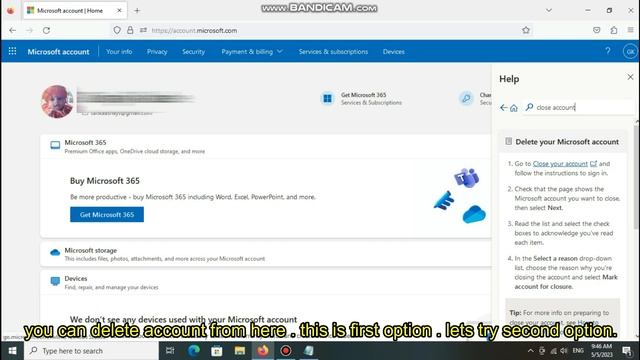The image size is (640, 360).
Task: Open the Firefox hamburger menu
Action: (x=630, y=30)
